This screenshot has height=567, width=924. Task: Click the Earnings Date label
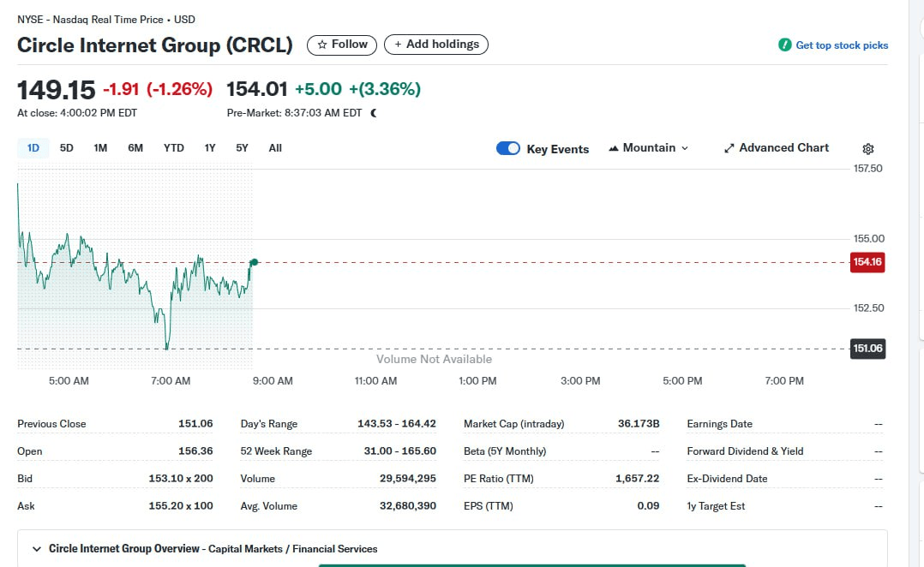(x=719, y=424)
